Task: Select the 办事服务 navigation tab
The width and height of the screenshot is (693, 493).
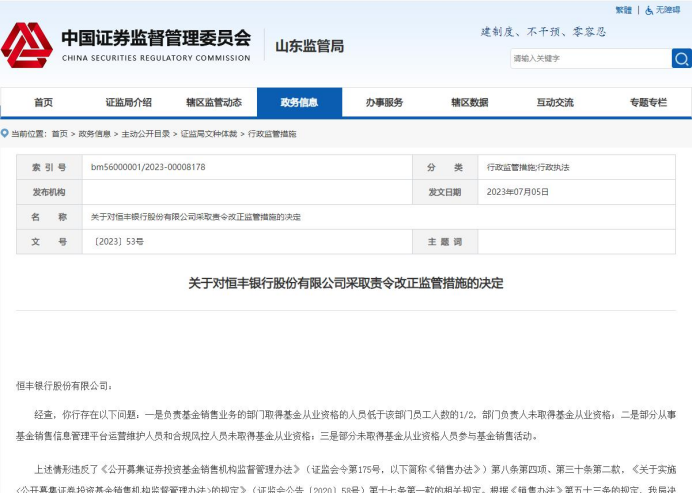Action: (384, 103)
